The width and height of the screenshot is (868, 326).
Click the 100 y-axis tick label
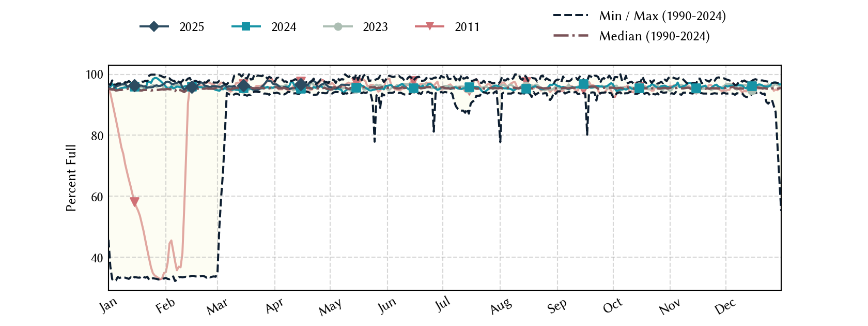click(95, 75)
